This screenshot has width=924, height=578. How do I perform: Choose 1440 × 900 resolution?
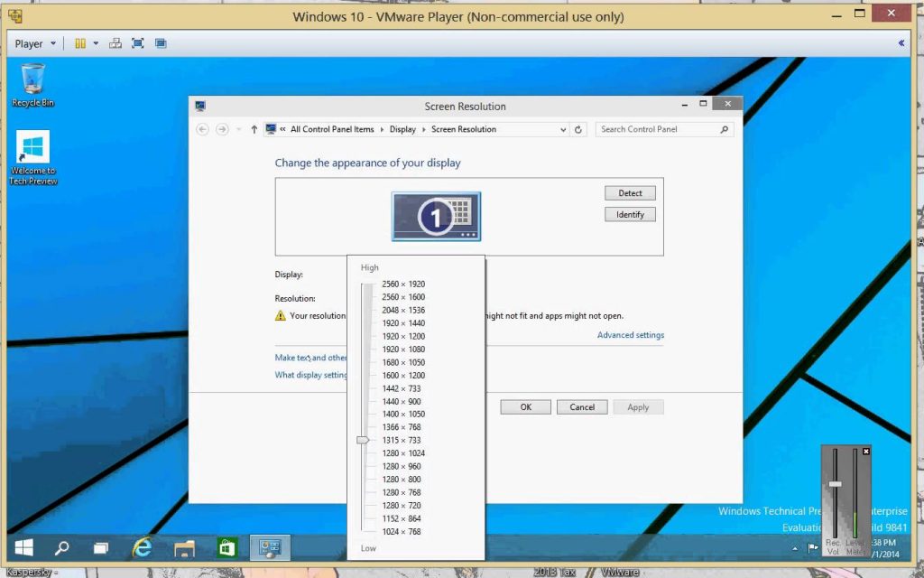click(x=402, y=401)
